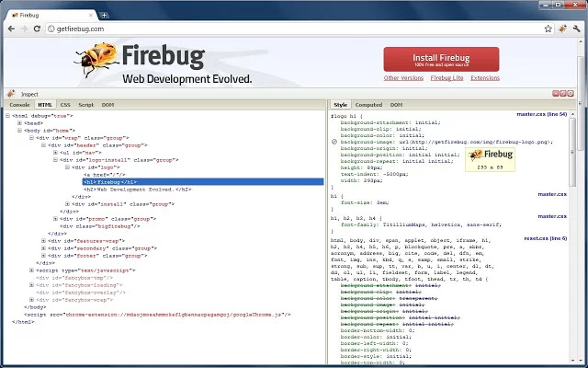Image resolution: width=588 pixels, height=368 pixels.
Task: Expand the head node
Action: click(x=19, y=123)
